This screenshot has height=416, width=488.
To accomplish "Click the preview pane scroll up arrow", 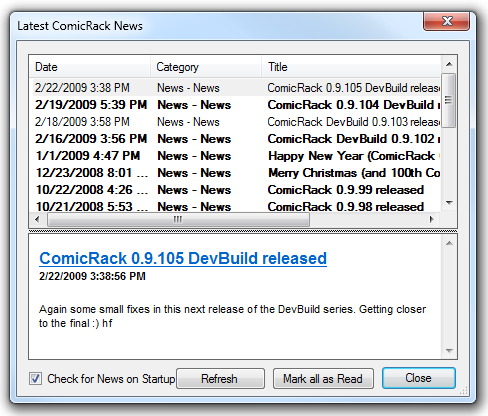I will click(449, 243).
